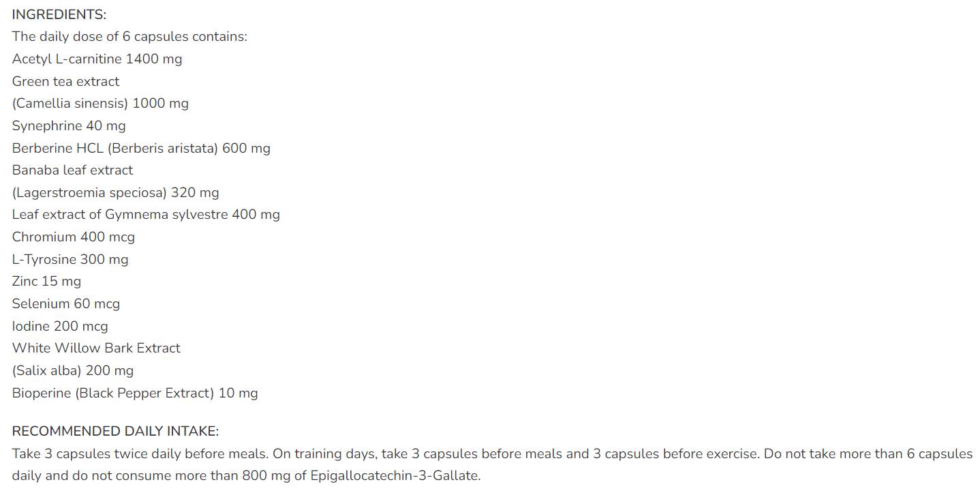Viewport: 980px width, 493px height.
Task: Click the RECOMMENDED DAILY INTAKE heading
Action: 115,432
